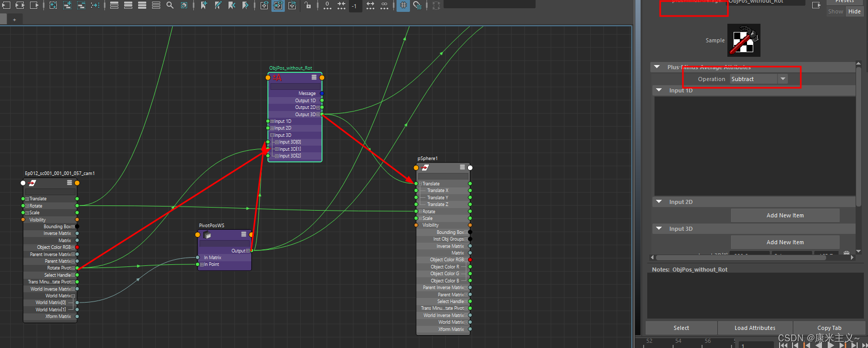The image size is (868, 348).
Task: Expand Input 1D on ObjPos_without_Rot node
Action: [x=272, y=121]
